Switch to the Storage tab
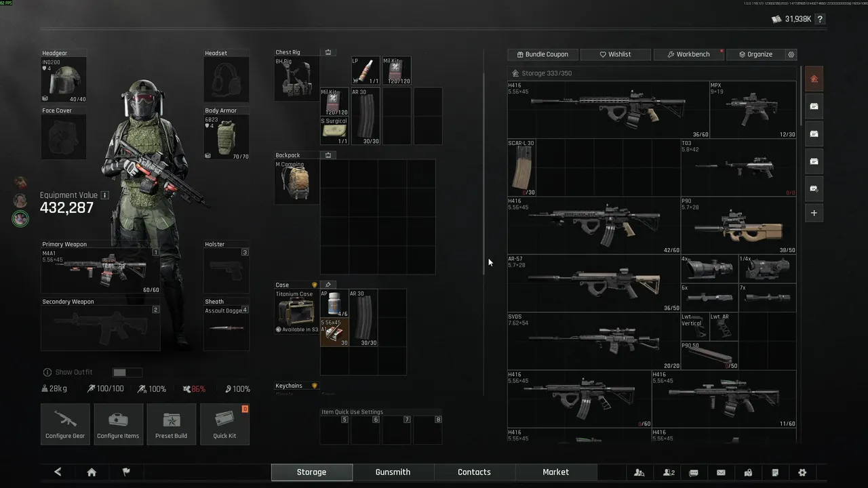 point(312,472)
